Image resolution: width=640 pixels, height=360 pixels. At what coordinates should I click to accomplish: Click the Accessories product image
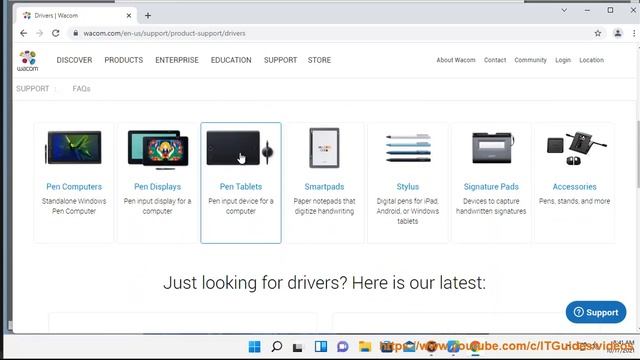(576, 148)
